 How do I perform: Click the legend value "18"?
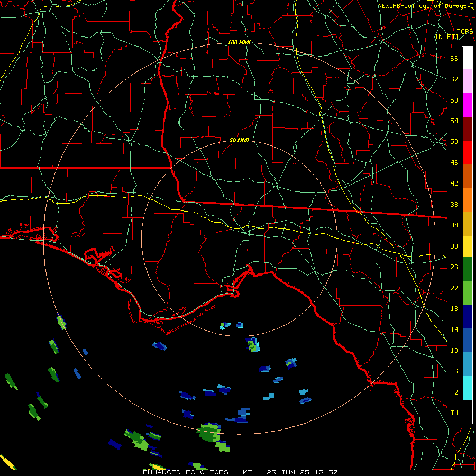point(454,309)
